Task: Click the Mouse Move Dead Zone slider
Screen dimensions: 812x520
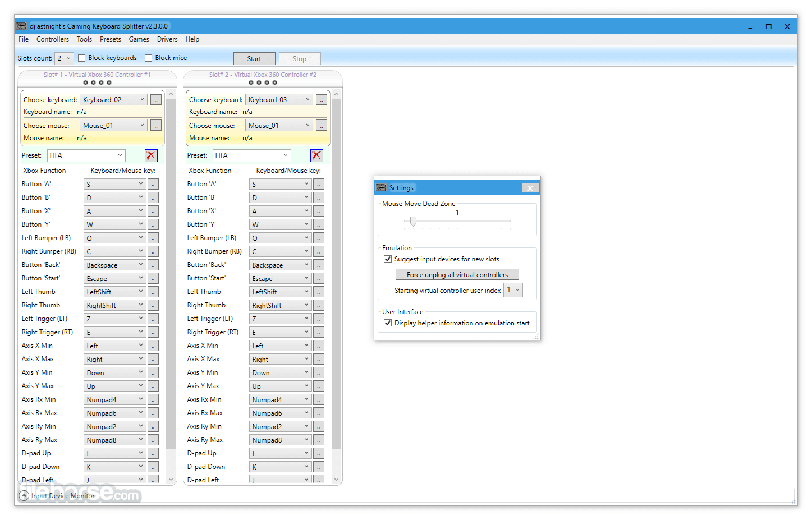Action: tap(457, 222)
